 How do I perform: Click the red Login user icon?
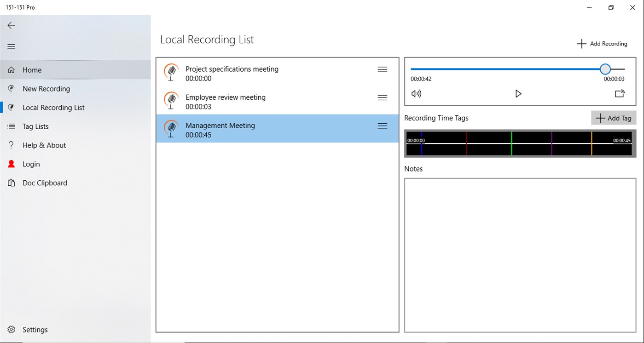click(11, 164)
